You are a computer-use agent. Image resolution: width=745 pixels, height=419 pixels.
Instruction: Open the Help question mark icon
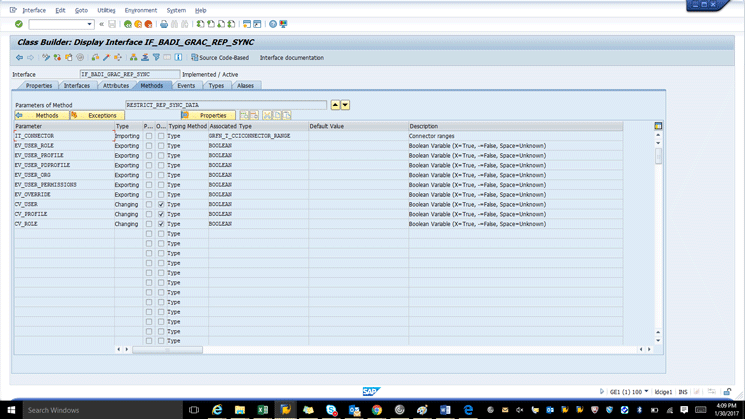pyautogui.click(x=273, y=24)
